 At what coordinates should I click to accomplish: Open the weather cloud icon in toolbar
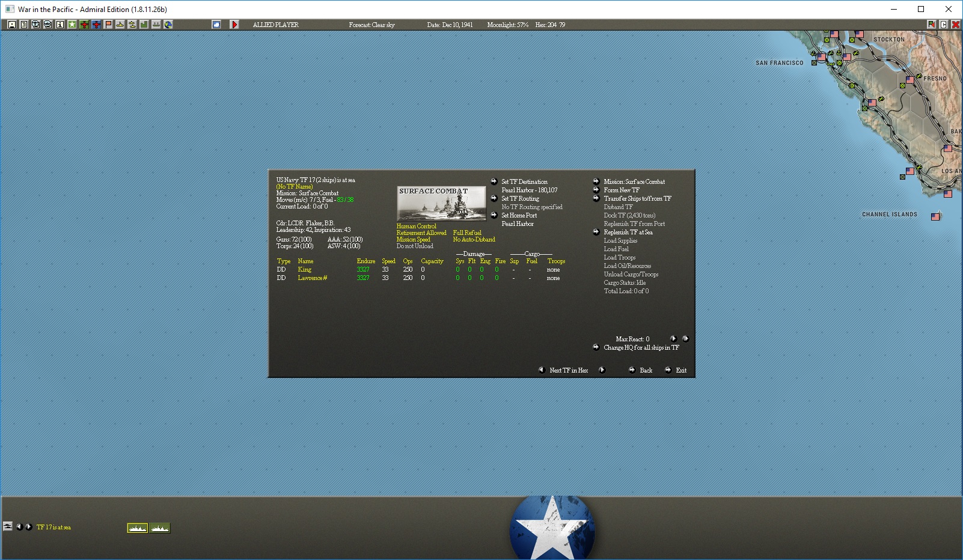(x=216, y=25)
